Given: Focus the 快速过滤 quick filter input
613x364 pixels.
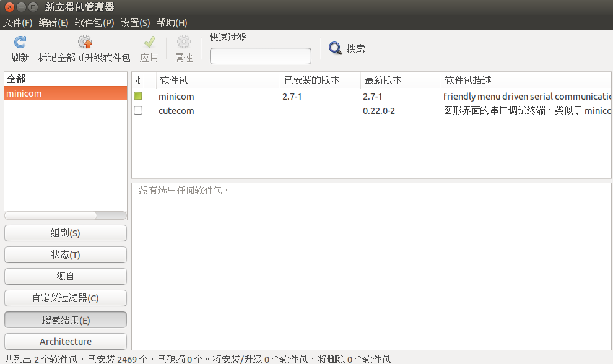Looking at the screenshot, I should click(260, 56).
